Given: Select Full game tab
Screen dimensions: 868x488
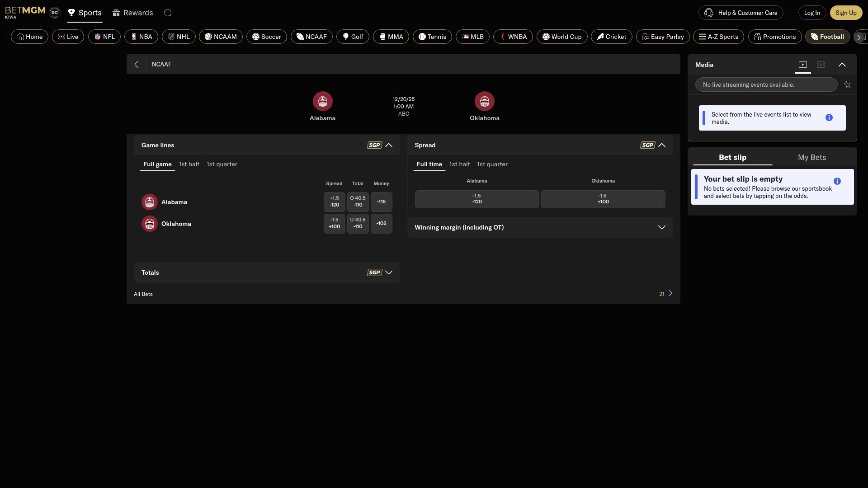Looking at the screenshot, I should (157, 164).
